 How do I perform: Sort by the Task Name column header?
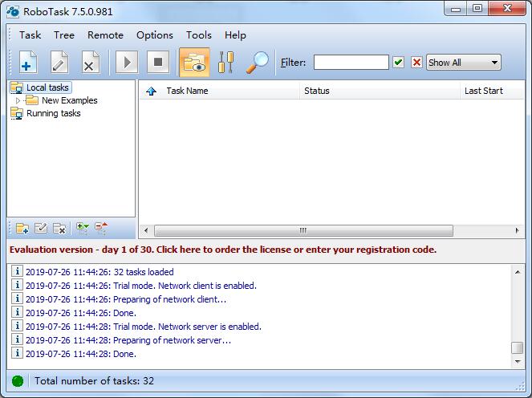[187, 91]
